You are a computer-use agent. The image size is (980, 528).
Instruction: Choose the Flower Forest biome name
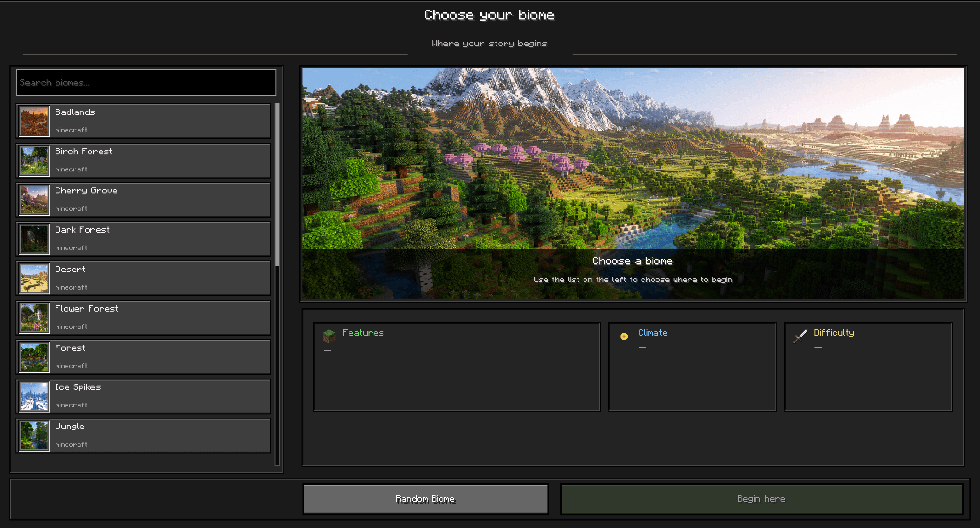(x=87, y=309)
